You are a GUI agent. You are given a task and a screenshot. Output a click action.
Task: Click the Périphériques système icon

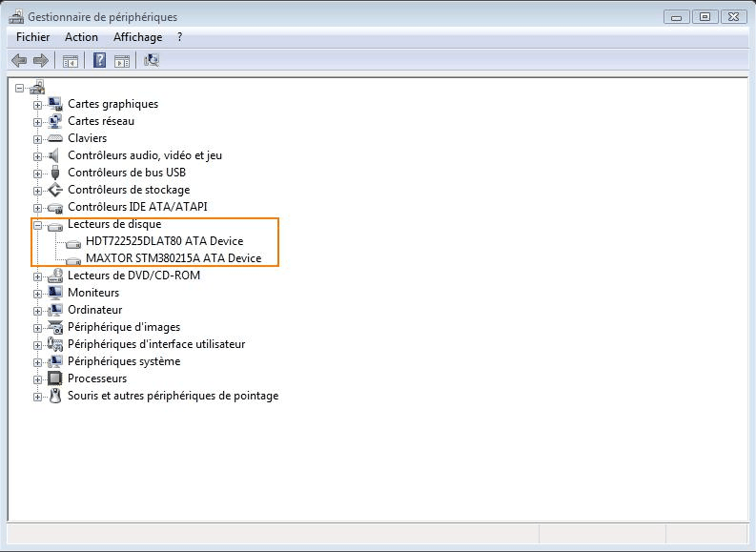click(55, 361)
